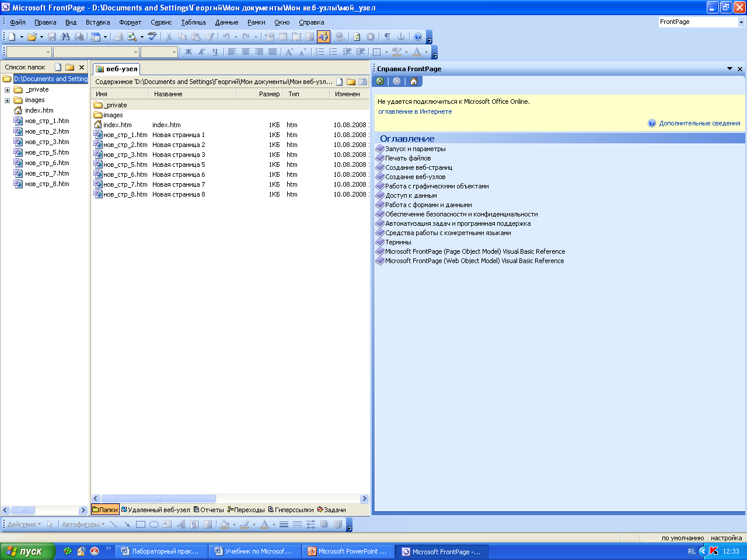Toggle Show All paragraph marks
747x560 pixels.
388,37
